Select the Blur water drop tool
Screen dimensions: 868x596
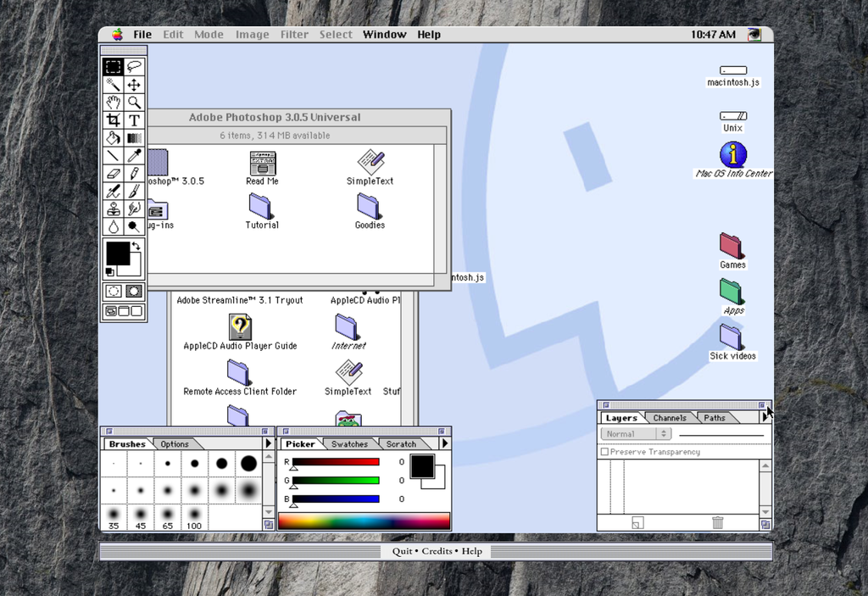(113, 226)
